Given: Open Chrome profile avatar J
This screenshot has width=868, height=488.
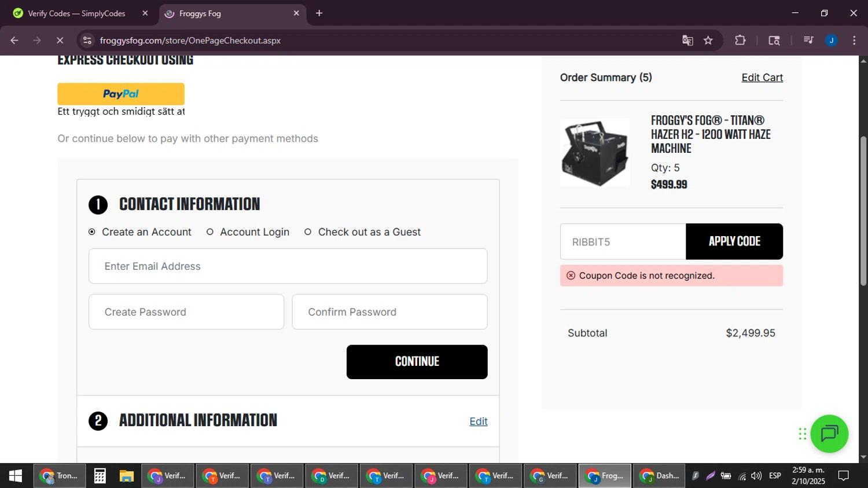Looking at the screenshot, I should tap(832, 41).
